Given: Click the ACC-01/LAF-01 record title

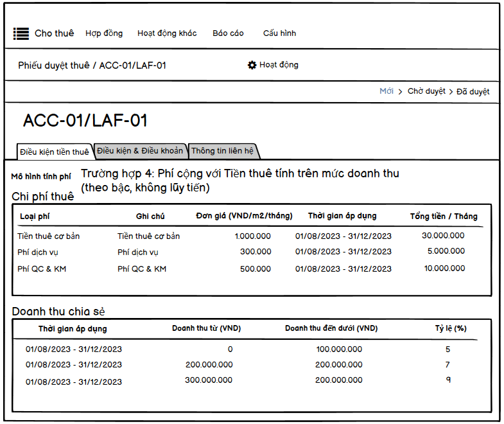Looking at the screenshot, I should [x=85, y=121].
